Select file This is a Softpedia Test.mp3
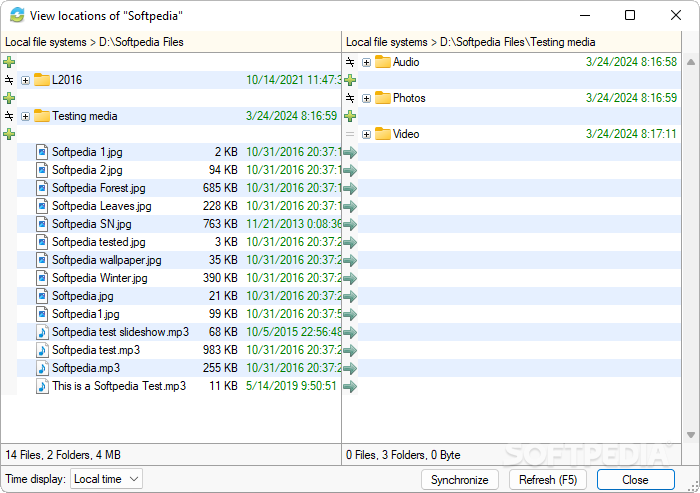The image size is (700, 493). click(119, 386)
